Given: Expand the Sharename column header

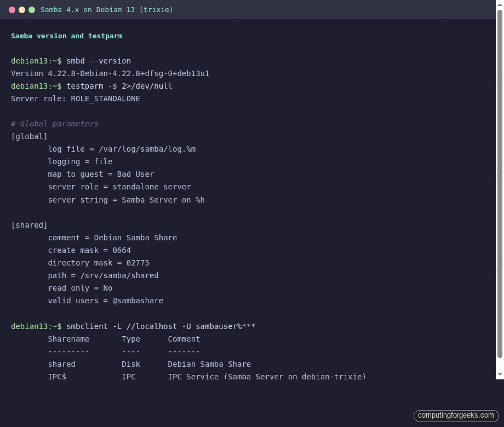Looking at the screenshot, I should [68, 339].
